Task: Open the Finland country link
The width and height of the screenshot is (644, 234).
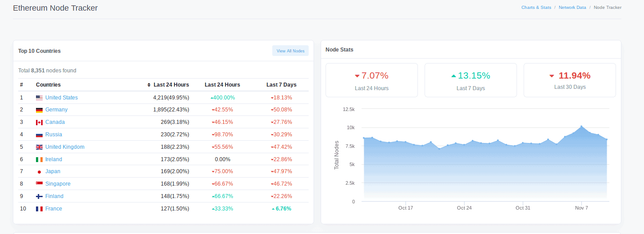Action: click(54, 196)
